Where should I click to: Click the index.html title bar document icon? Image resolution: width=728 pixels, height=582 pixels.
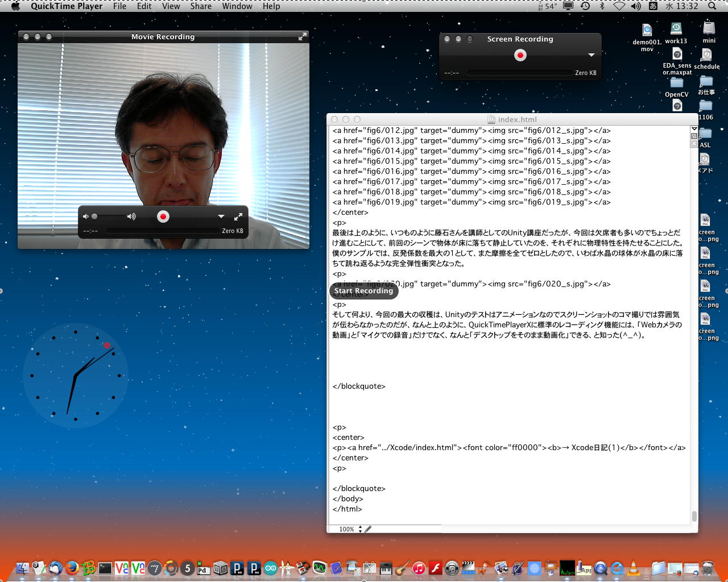491,119
